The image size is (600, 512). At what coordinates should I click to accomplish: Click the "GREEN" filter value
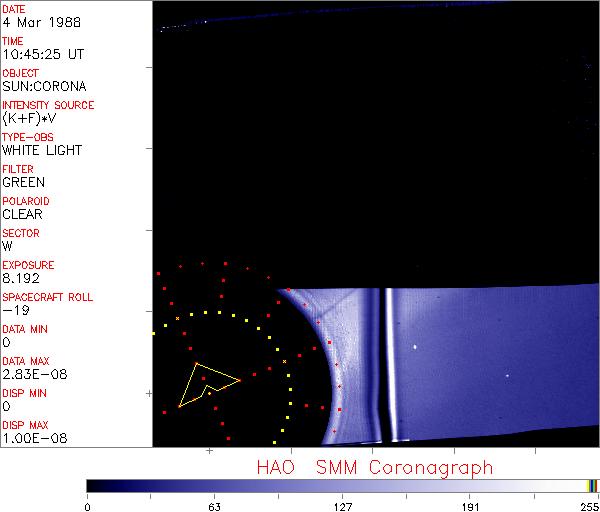point(23,182)
